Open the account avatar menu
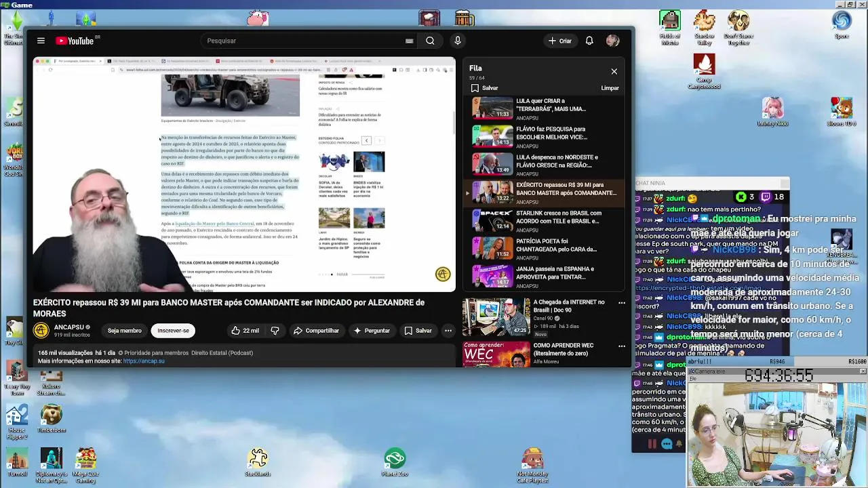 613,41
